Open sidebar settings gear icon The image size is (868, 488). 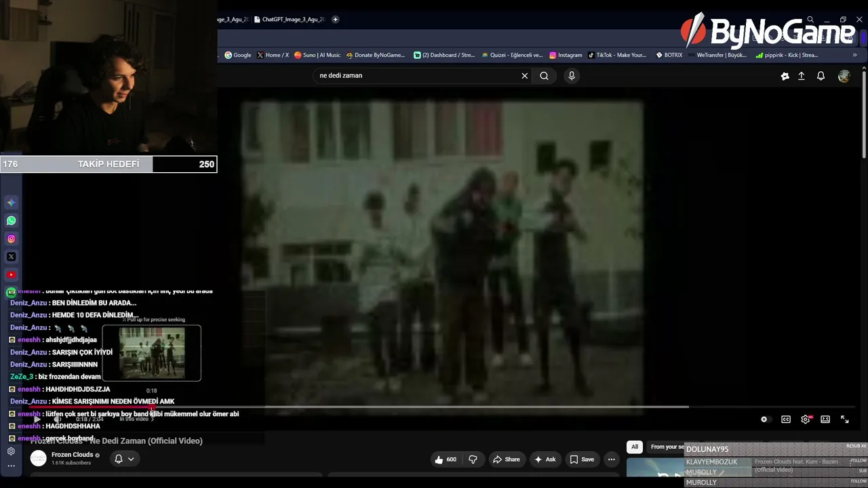point(11,451)
